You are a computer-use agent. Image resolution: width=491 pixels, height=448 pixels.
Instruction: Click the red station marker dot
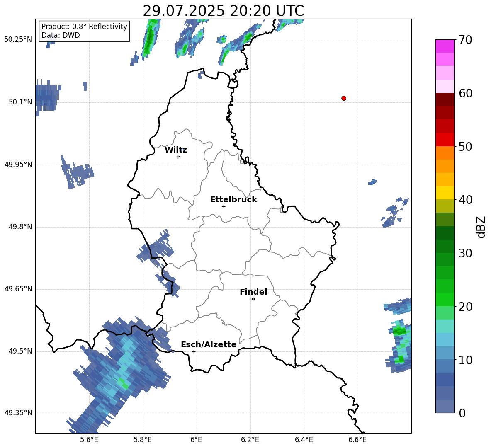point(344,98)
